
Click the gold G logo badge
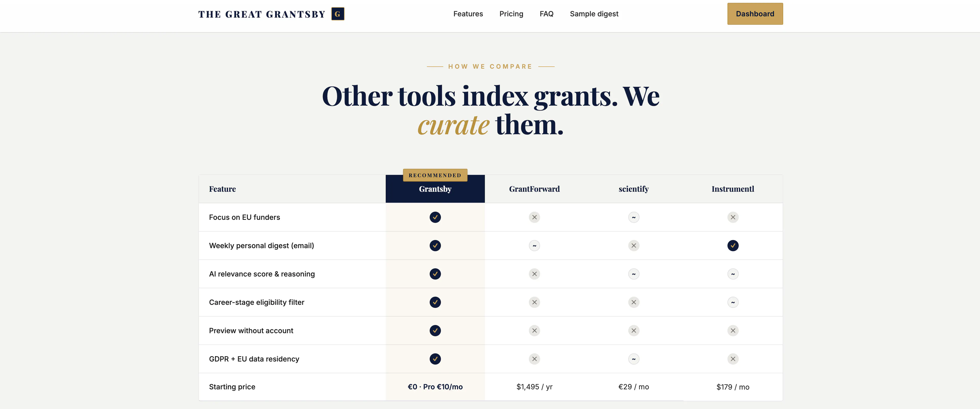pyautogui.click(x=338, y=14)
